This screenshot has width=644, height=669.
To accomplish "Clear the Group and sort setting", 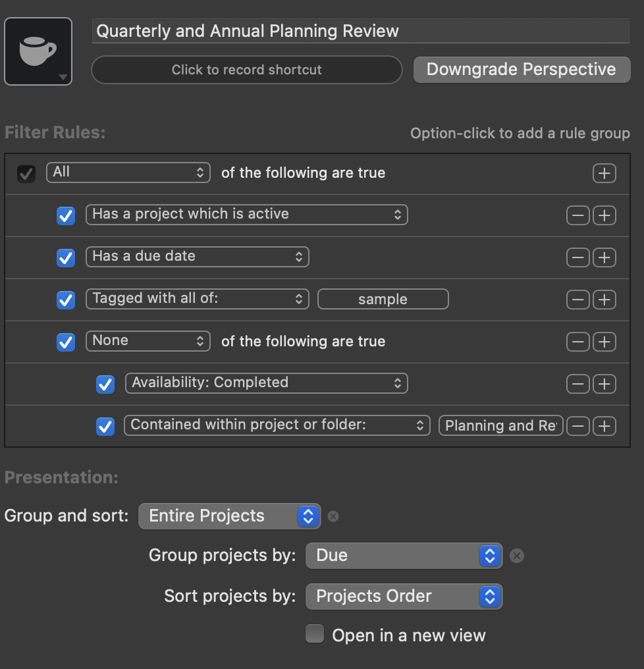I will 333,516.
